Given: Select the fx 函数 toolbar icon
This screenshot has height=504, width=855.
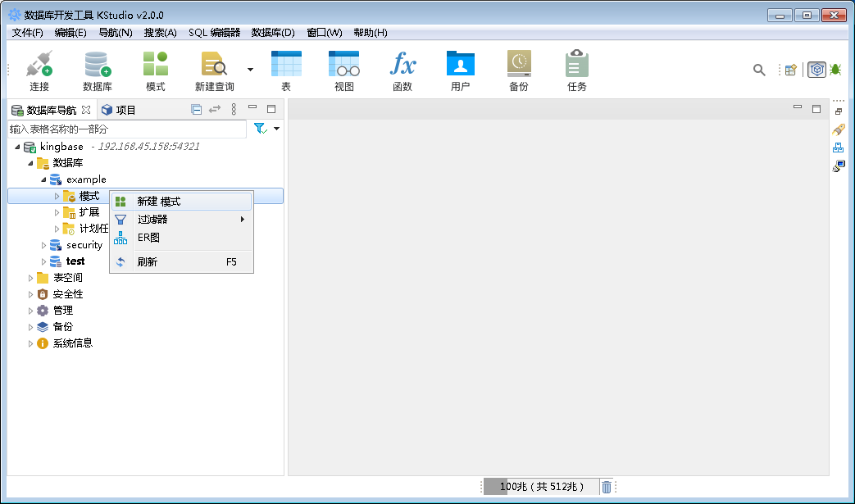Looking at the screenshot, I should point(402,70).
